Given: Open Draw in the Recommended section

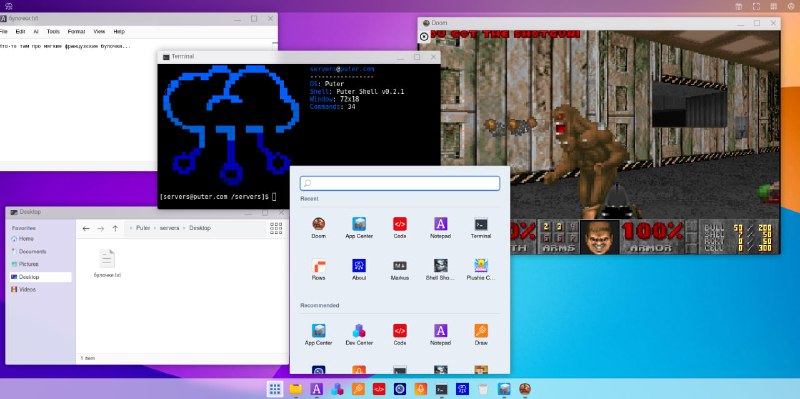Looking at the screenshot, I should click(x=481, y=334).
